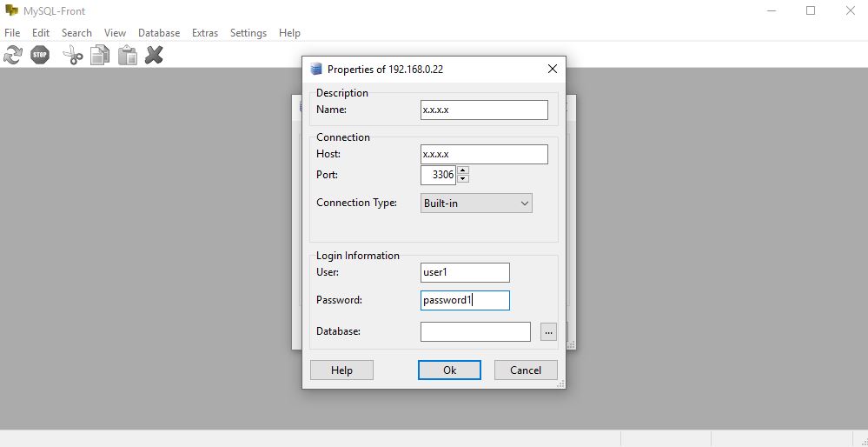
Task: Expand the Connection Type dropdown
Action: [x=476, y=203]
